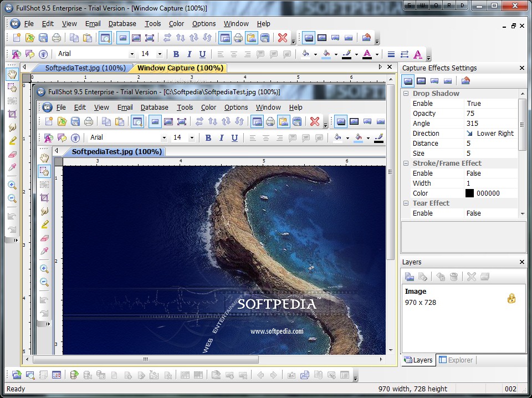The image size is (532, 398).
Task: Select the Eyedropper tool in outer left palette
Action: (x=12, y=167)
